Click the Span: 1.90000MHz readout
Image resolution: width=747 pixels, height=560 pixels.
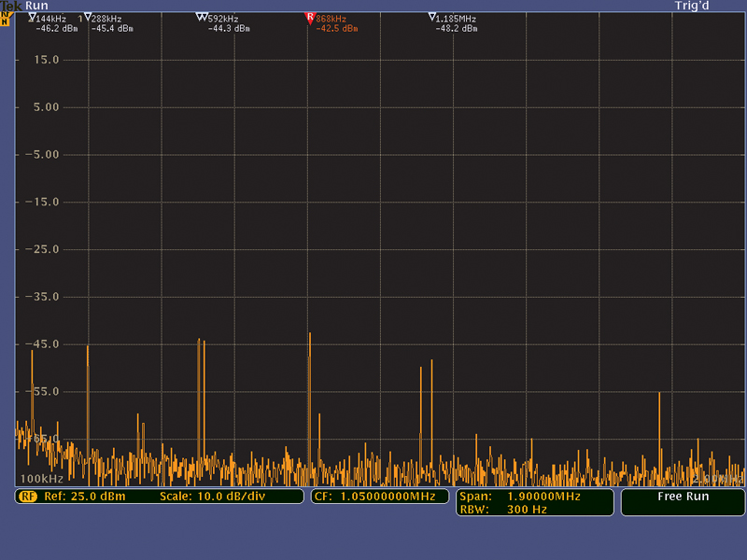click(519, 497)
